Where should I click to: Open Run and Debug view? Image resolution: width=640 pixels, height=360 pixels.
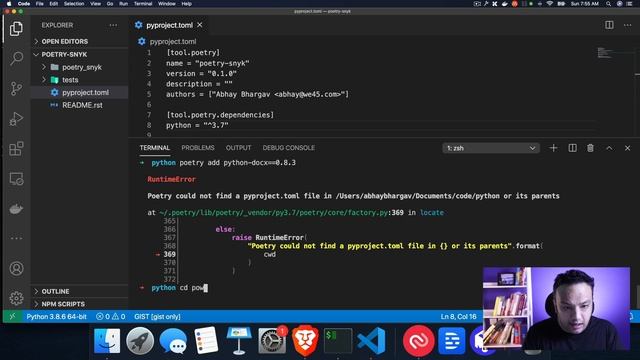(16, 119)
